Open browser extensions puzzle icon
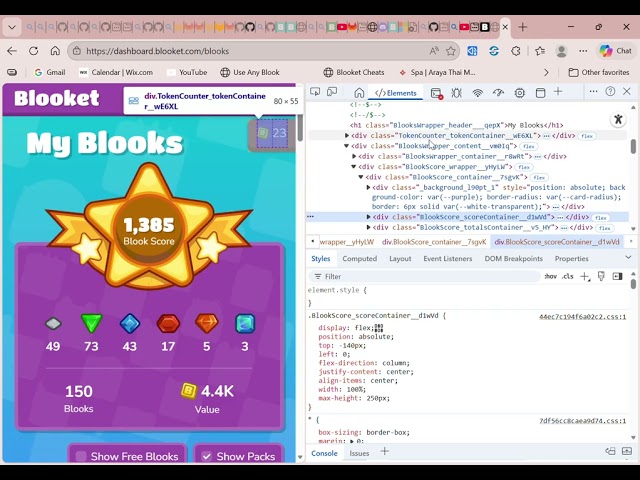The image size is (640, 480). click(x=516, y=51)
